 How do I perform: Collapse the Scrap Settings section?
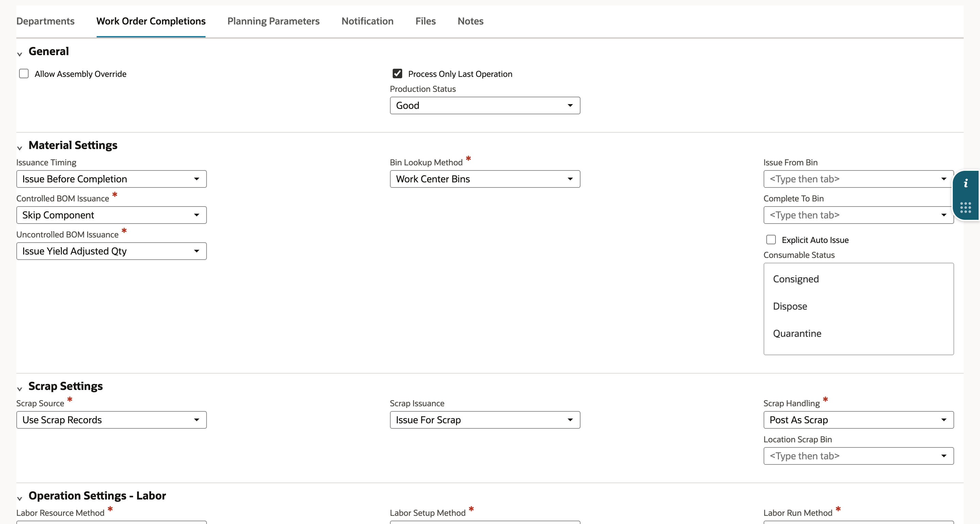(x=19, y=389)
